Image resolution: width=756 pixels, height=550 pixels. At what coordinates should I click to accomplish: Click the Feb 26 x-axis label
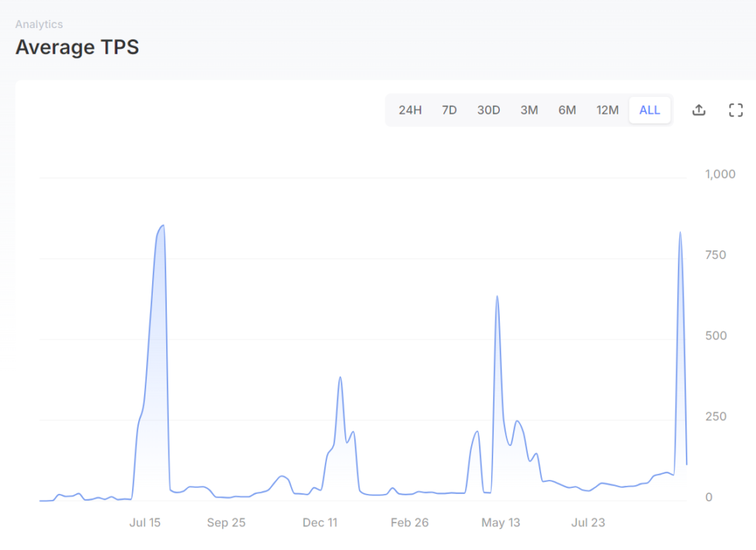coord(409,523)
